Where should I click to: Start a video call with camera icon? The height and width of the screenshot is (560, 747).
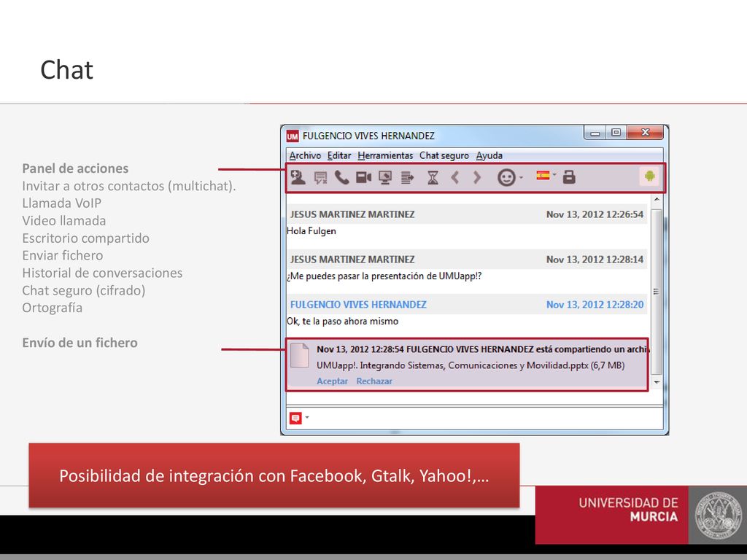pyautogui.click(x=363, y=178)
